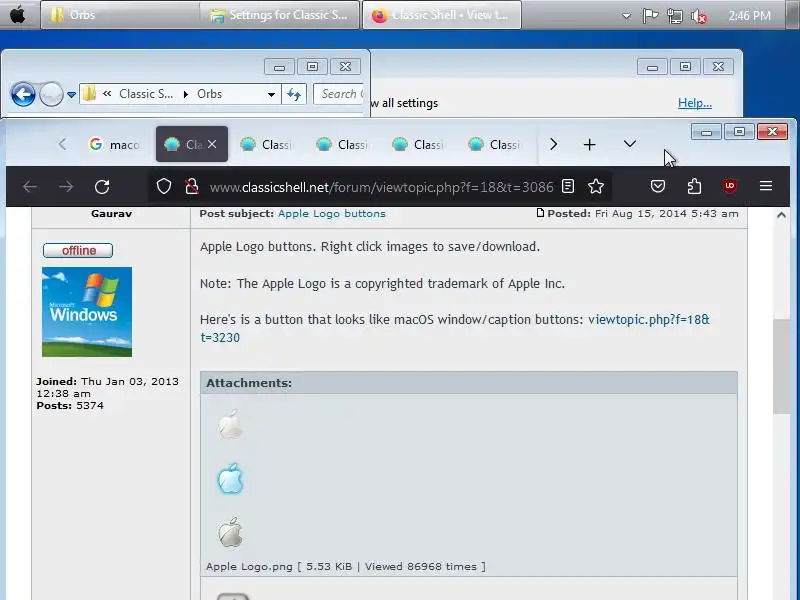Click the Explorer Search box

coord(339,94)
